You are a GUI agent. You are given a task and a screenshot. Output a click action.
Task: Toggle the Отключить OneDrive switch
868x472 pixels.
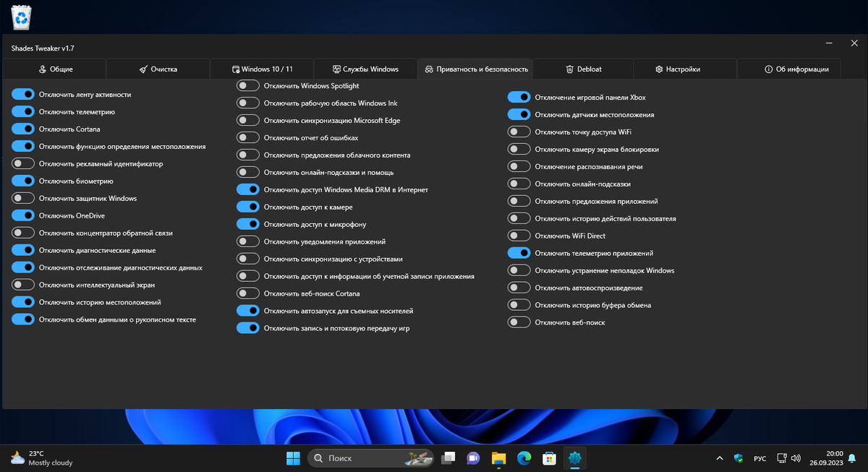[x=23, y=215]
